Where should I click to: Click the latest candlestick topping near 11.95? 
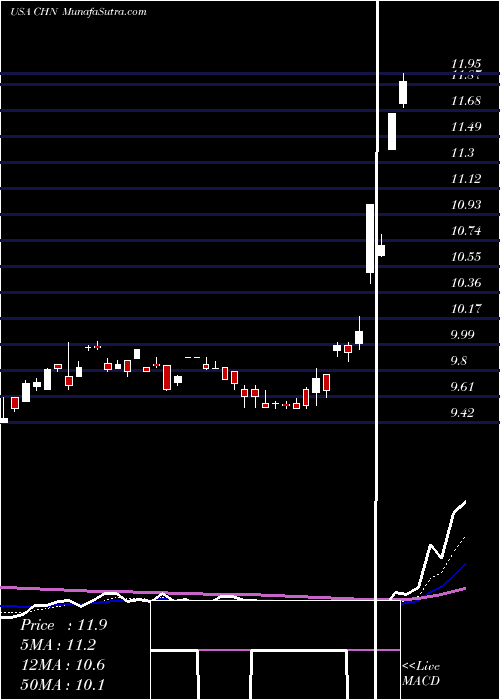click(x=403, y=92)
